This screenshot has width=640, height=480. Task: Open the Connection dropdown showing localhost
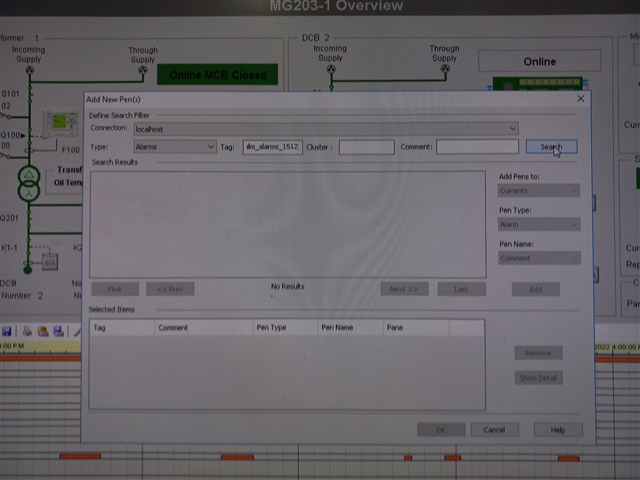(326, 129)
